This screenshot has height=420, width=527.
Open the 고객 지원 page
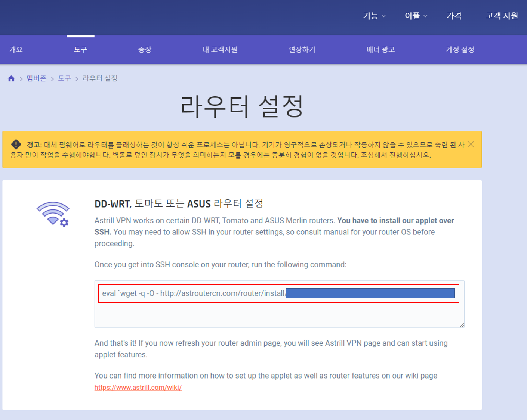tap(502, 16)
